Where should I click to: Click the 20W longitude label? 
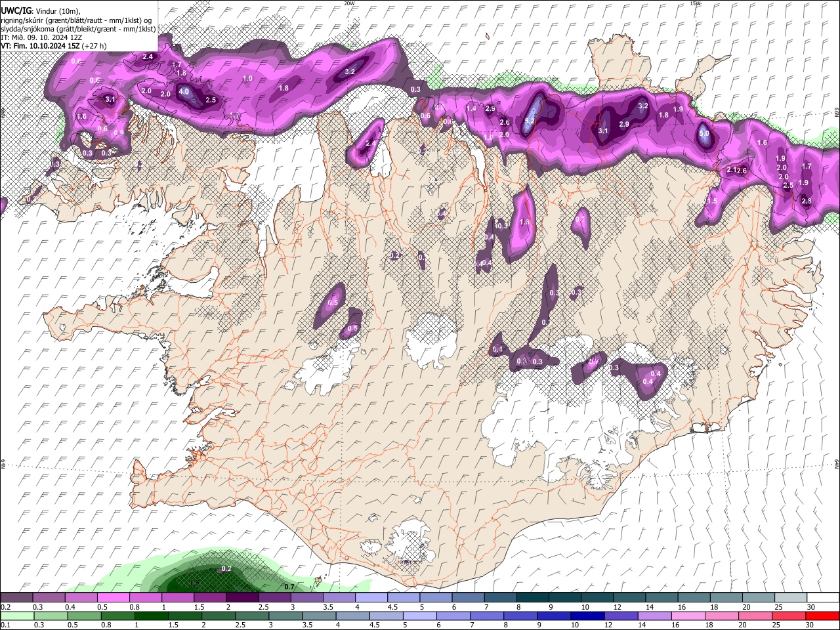pyautogui.click(x=349, y=3)
